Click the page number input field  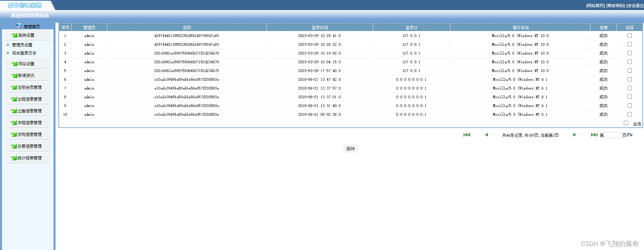point(613,135)
